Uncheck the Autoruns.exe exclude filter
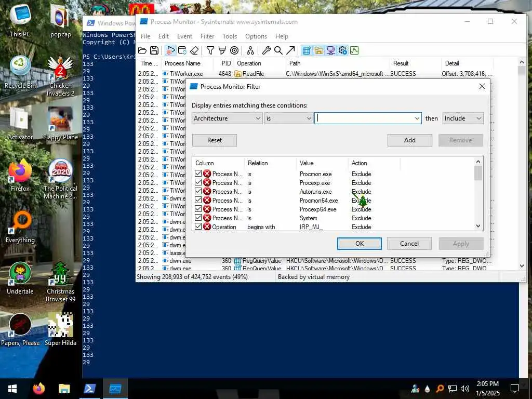 click(198, 191)
